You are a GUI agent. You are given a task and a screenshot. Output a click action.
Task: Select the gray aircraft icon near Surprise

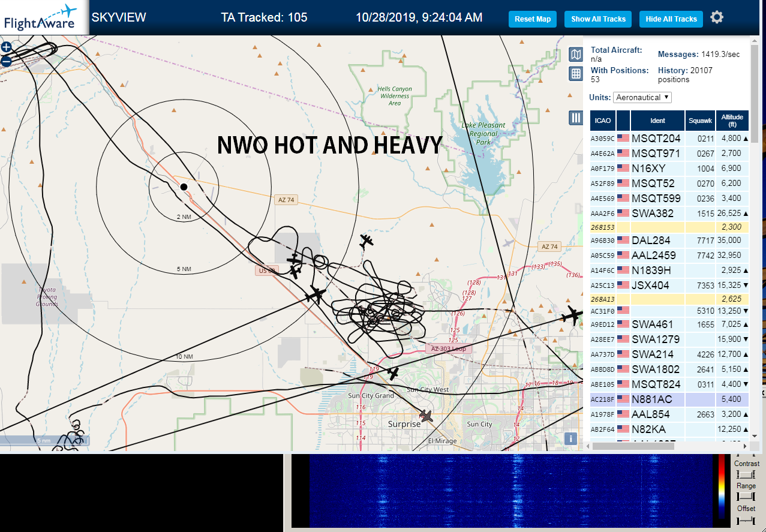426,416
